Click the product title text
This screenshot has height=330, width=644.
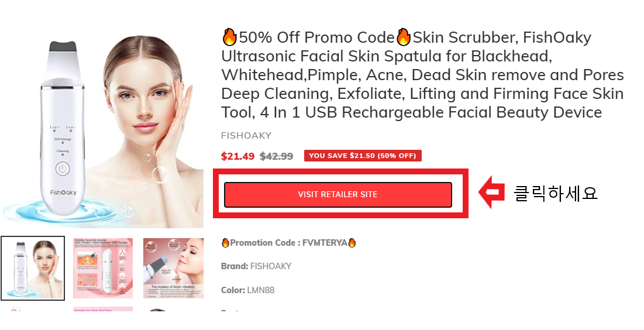423,75
